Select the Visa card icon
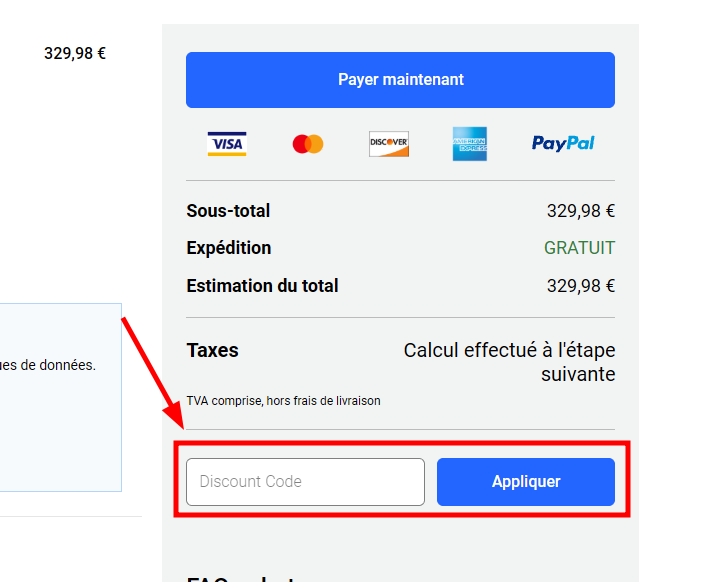This screenshot has width=703, height=582. pos(227,144)
